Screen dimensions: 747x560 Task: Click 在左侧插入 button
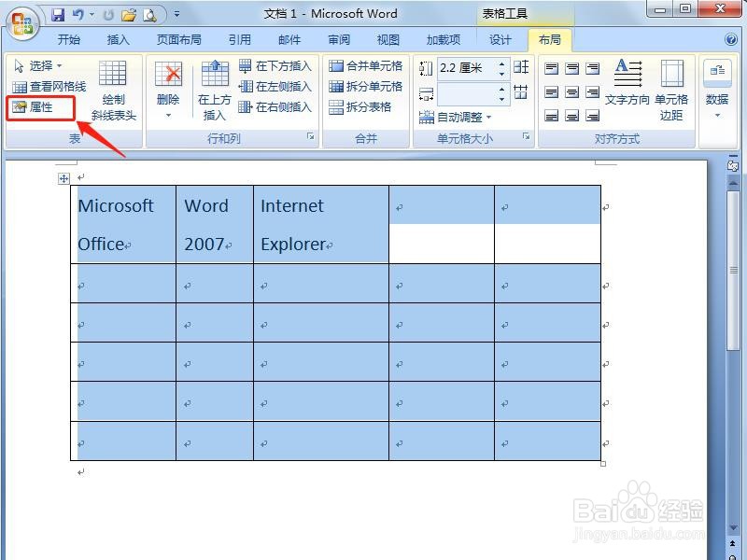275,87
